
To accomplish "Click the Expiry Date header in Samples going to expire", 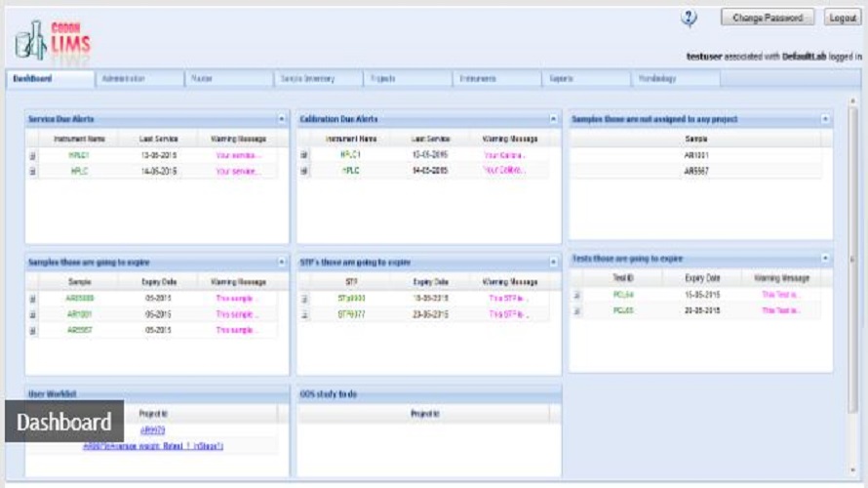I will click(159, 282).
